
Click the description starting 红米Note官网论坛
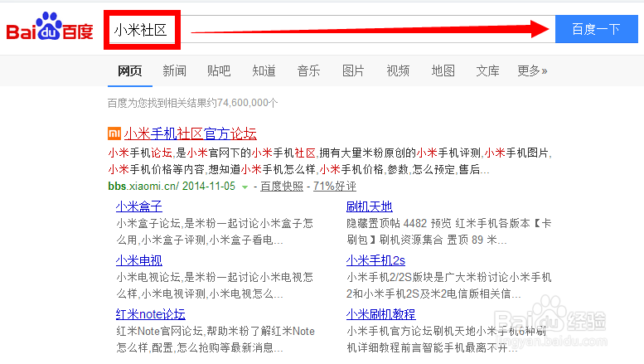[x=215, y=339]
